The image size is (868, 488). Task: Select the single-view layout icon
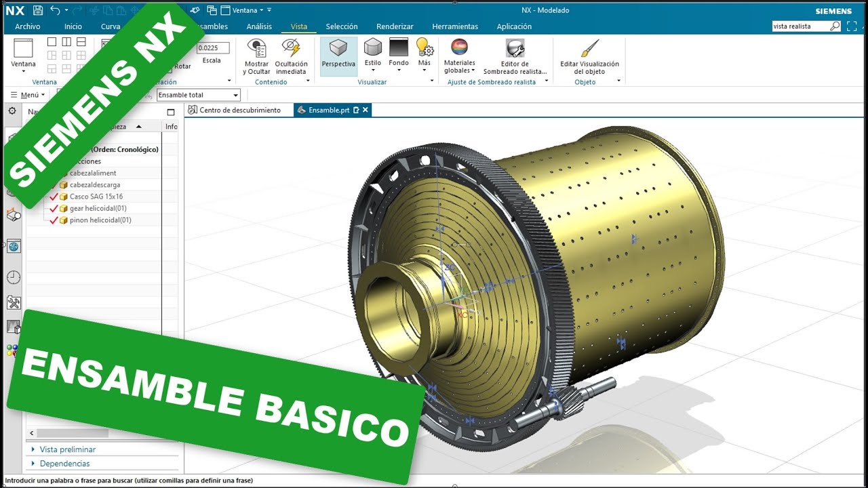click(52, 42)
